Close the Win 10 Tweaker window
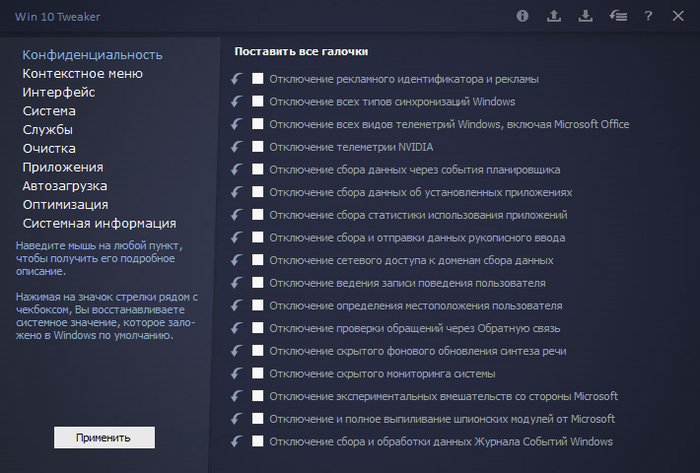This screenshot has width=700, height=473. (679, 16)
